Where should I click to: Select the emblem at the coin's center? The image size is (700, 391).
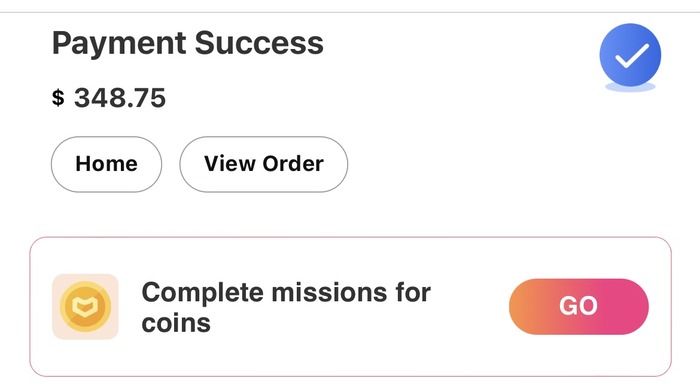(x=85, y=306)
